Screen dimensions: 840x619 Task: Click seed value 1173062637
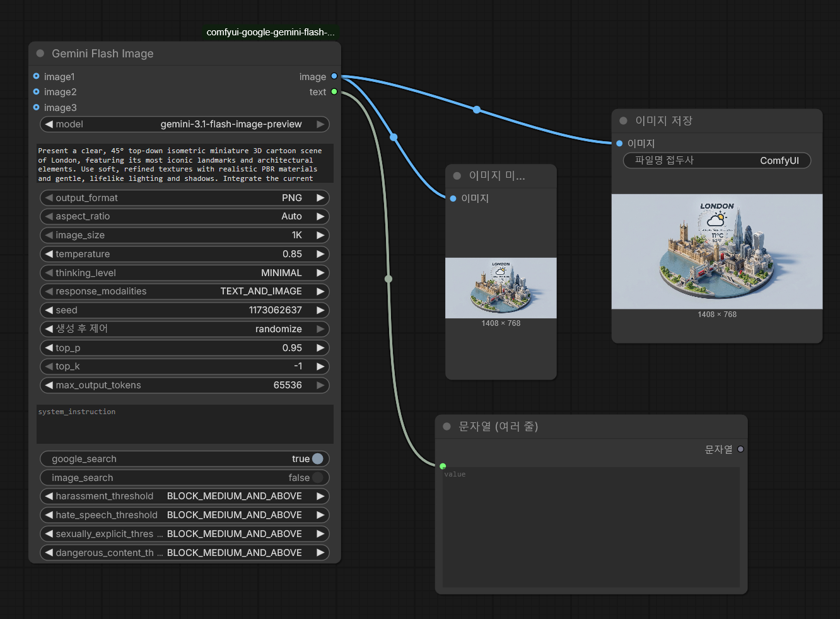275,310
